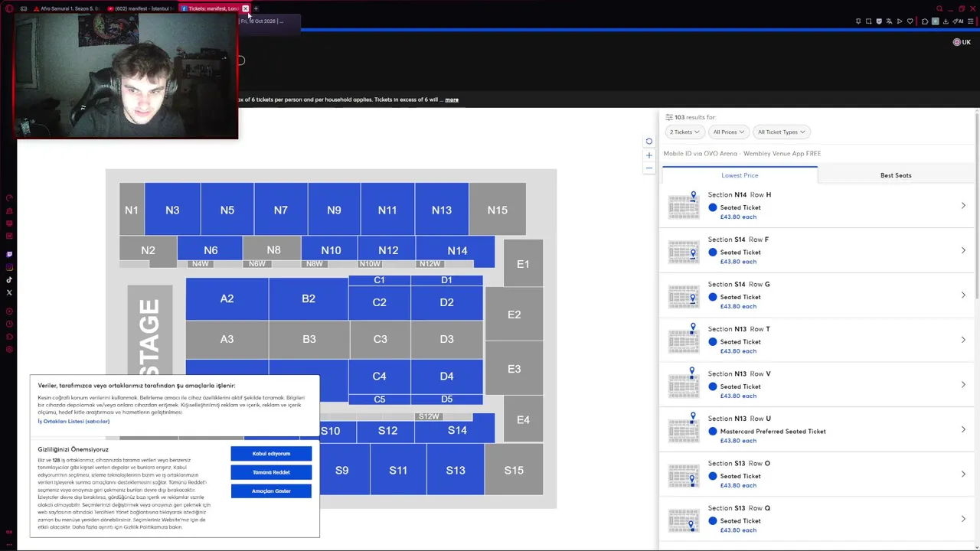Close the Tickets: manifest tab
This screenshot has width=980, height=551.
[245, 8]
